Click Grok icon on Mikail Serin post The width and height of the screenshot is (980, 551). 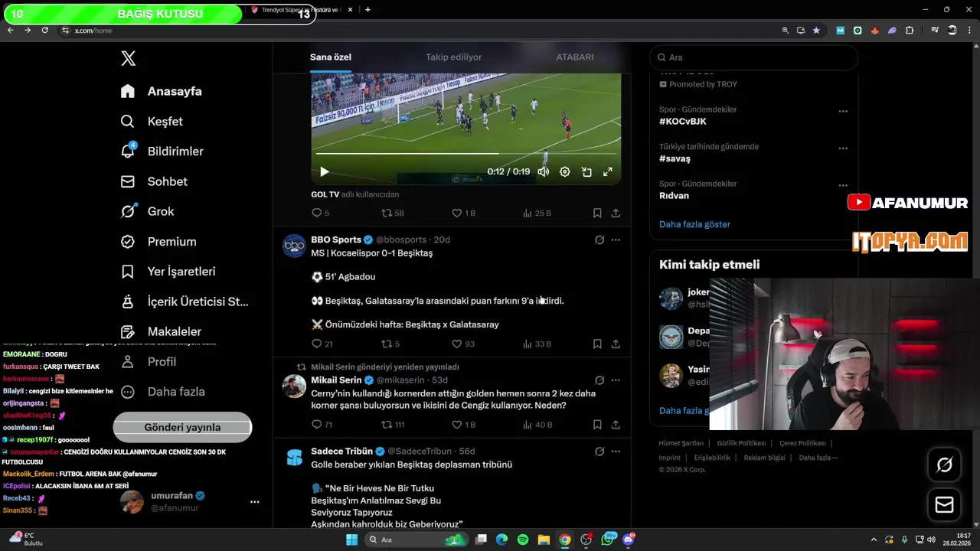(x=599, y=380)
